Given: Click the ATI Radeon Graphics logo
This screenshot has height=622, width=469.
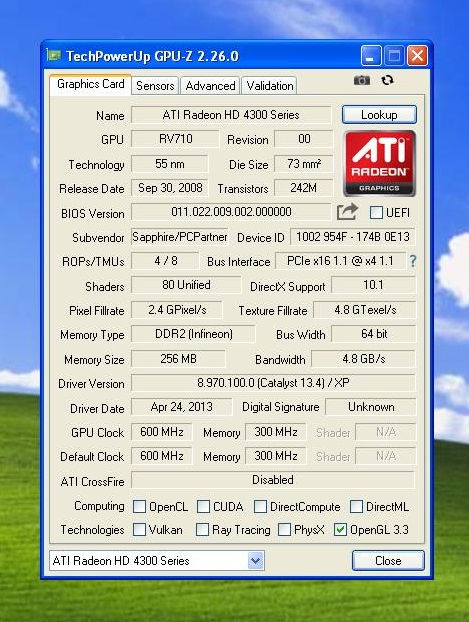Looking at the screenshot, I should (379, 163).
